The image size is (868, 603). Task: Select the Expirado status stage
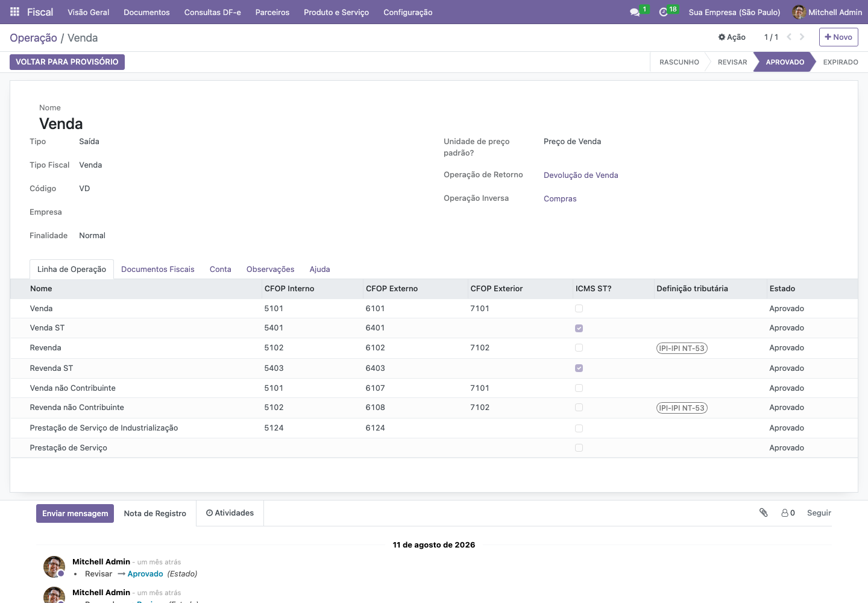click(840, 62)
